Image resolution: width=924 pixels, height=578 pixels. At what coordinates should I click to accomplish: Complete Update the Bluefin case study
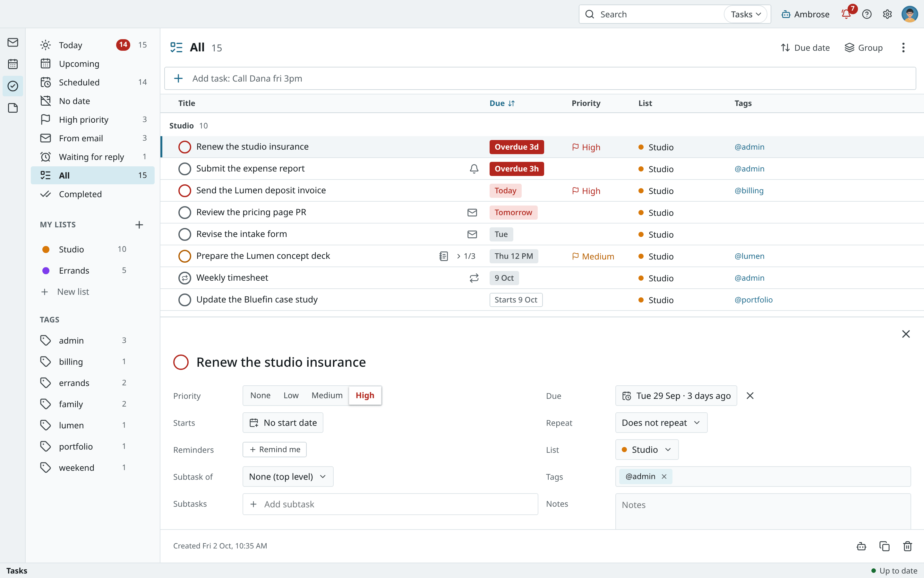click(184, 300)
